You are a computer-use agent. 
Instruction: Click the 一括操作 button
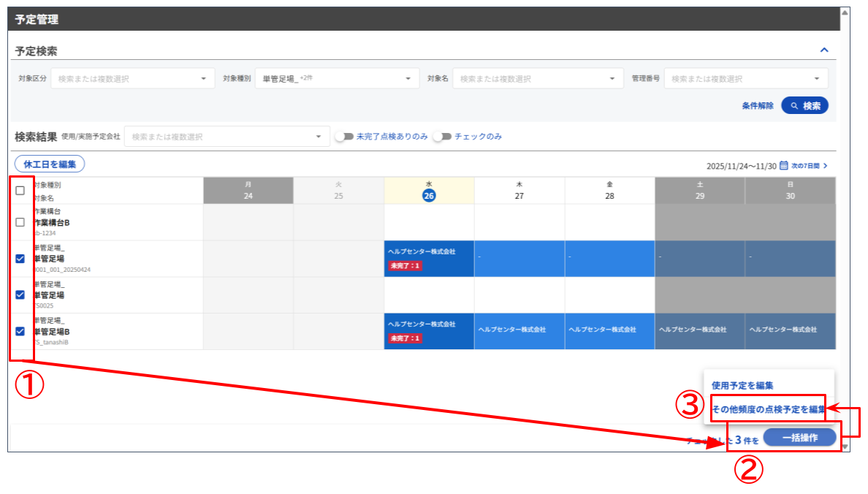tap(799, 438)
